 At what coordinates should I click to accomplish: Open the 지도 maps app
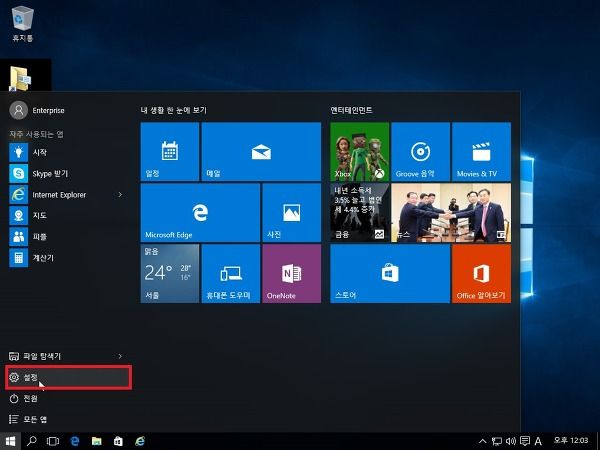pos(66,215)
